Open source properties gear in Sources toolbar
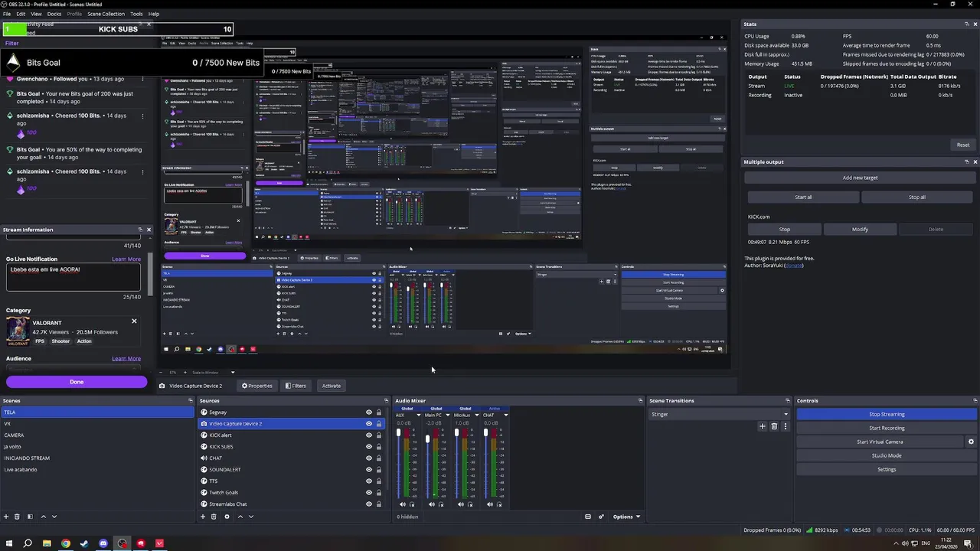 pyautogui.click(x=227, y=517)
